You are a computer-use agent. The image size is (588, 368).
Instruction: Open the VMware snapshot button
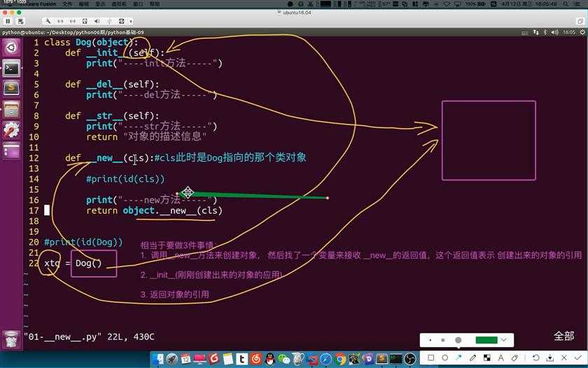coord(20,21)
